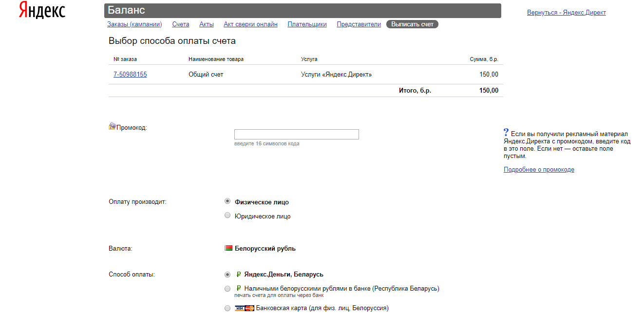Open order link 7-50988155
Viewport: 644px width, 316px height.
tap(130, 75)
